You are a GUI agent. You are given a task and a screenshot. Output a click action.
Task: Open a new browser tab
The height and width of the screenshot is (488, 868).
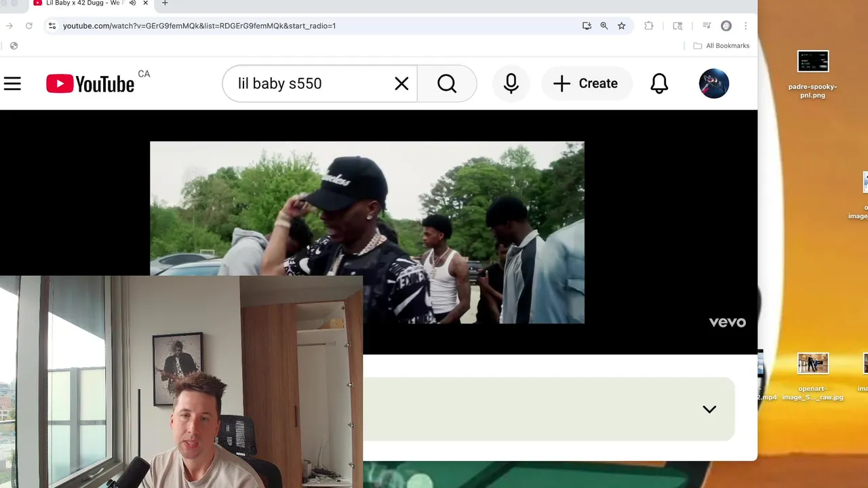(x=165, y=3)
